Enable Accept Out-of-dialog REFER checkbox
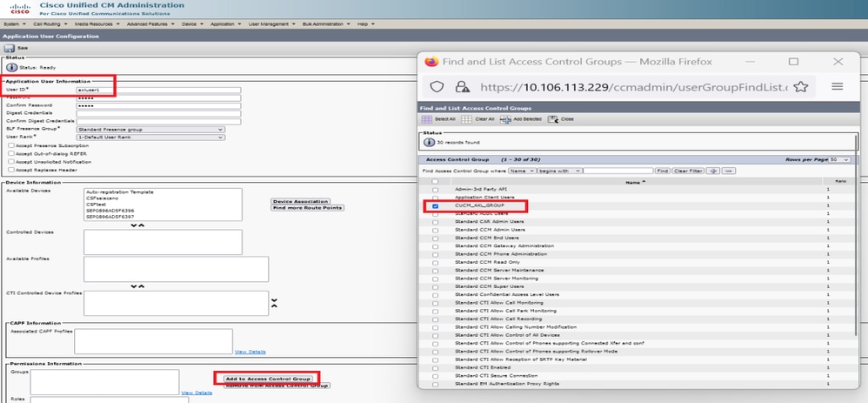Image resolution: width=868 pixels, height=403 pixels. (x=11, y=153)
